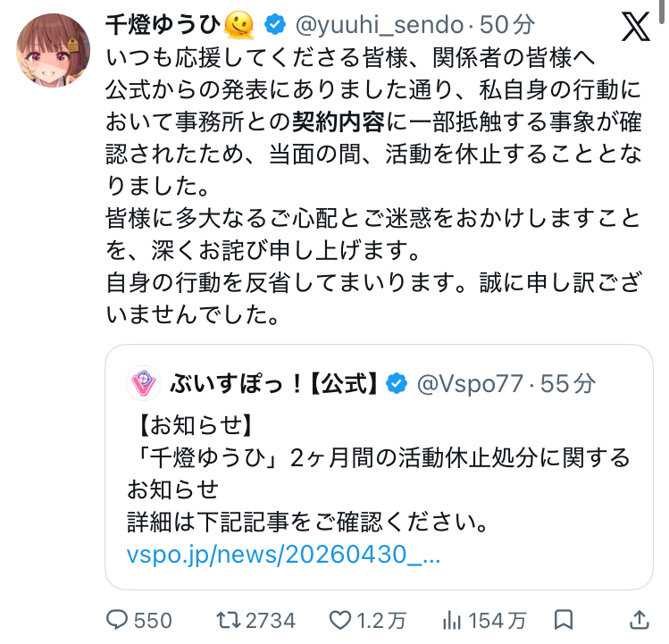Like the post with heart icon
The image size is (669, 644).
pyautogui.click(x=339, y=620)
